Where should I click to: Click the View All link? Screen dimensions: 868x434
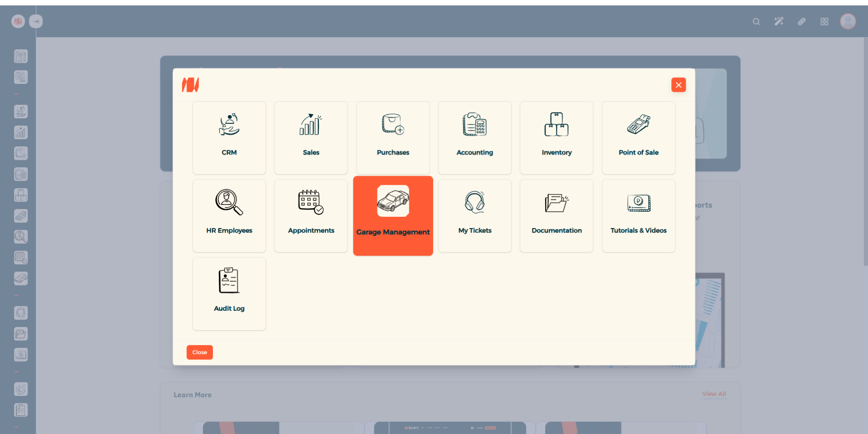pyautogui.click(x=714, y=394)
